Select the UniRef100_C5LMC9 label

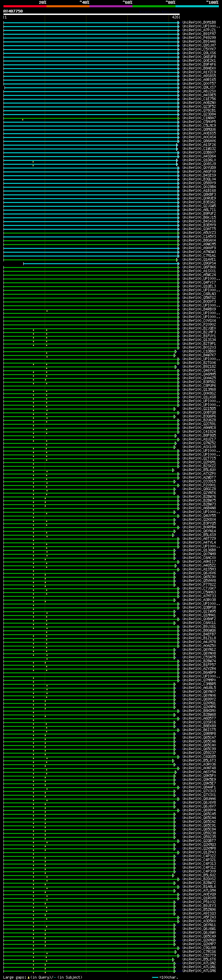[199, 125]
